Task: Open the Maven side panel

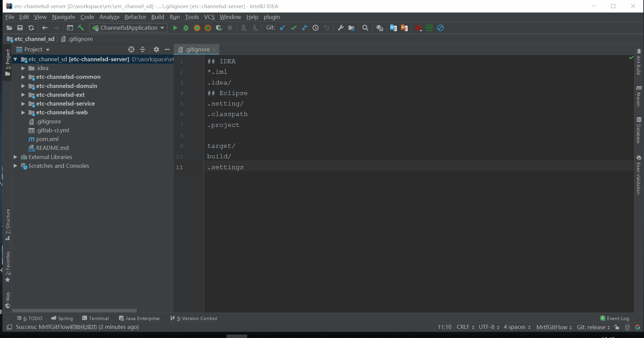Action: pyautogui.click(x=639, y=96)
